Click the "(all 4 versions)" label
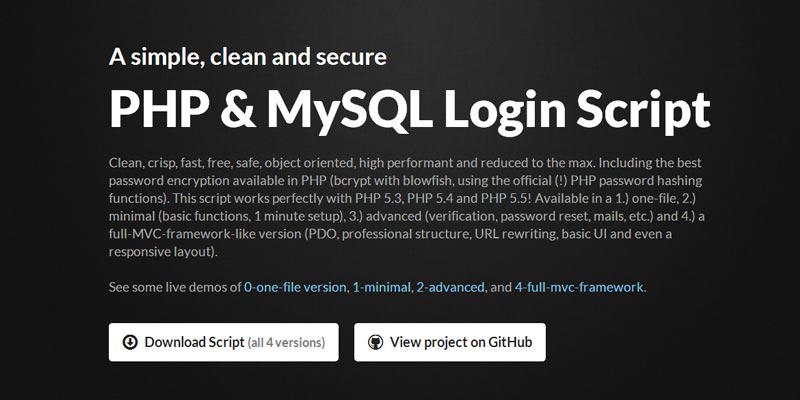 (286, 342)
